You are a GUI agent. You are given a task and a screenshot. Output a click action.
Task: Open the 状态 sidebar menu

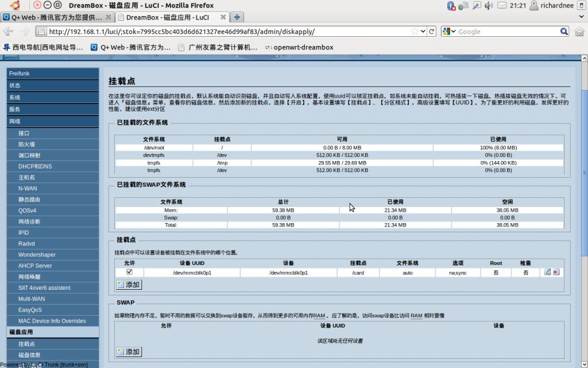pyautogui.click(x=52, y=86)
